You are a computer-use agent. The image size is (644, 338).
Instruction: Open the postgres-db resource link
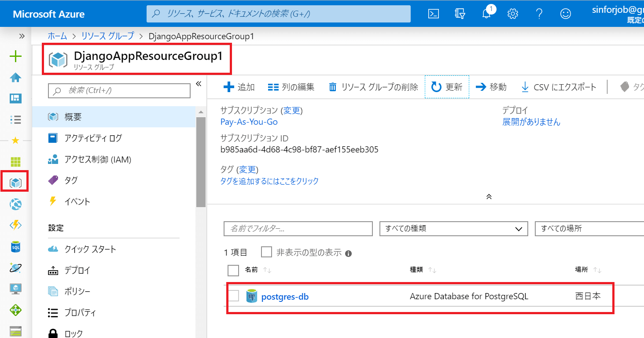click(x=285, y=296)
